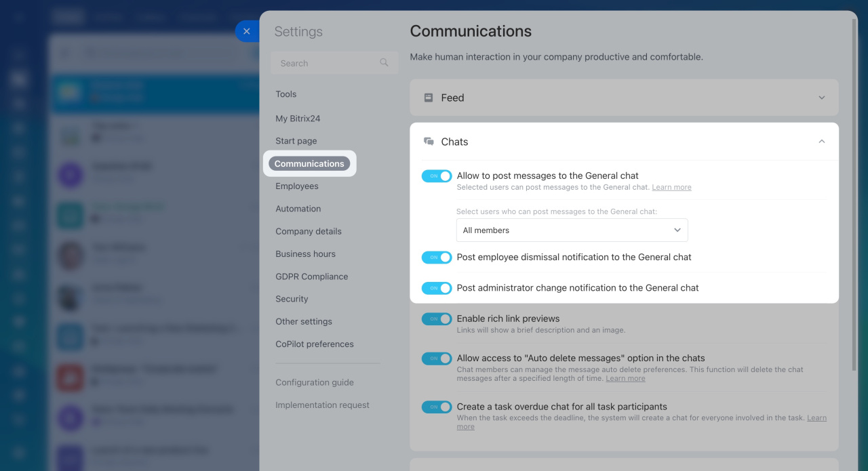Disable employee dismissal notification toggle

click(437, 258)
